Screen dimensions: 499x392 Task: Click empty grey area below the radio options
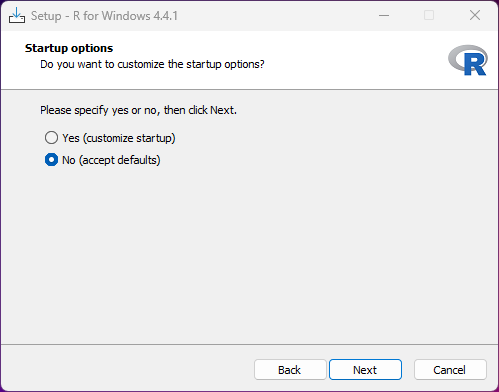pyautogui.click(x=249, y=253)
